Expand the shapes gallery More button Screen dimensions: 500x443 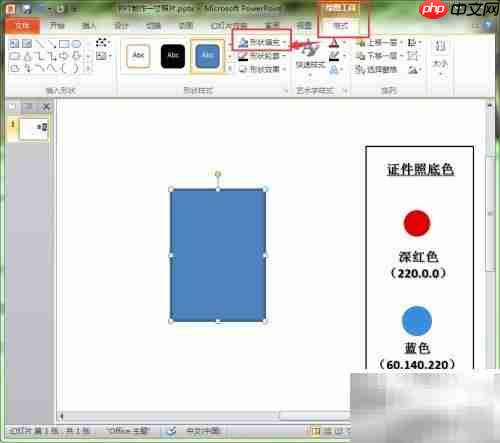88,69
